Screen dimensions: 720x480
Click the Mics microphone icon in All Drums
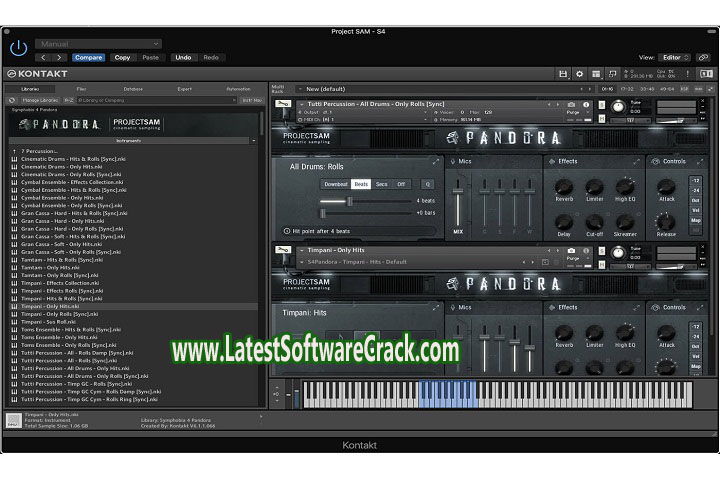coord(453,161)
